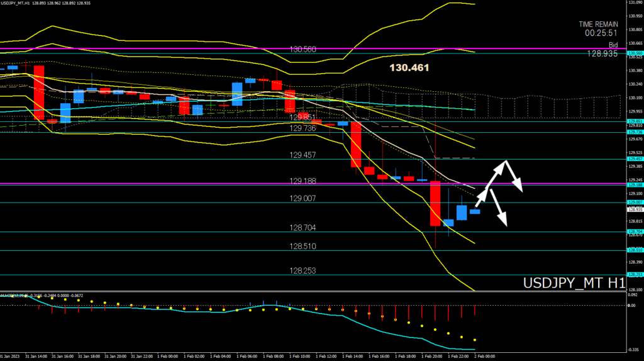644x361 pixels.
Task: Click the 1 Feb 16:00 time label
Action: [379, 357]
